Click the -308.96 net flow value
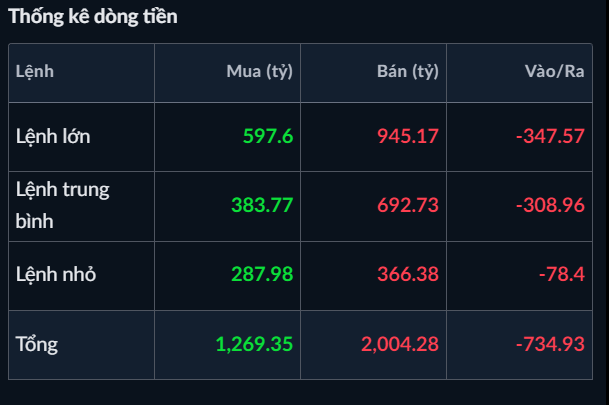 [x=550, y=204]
